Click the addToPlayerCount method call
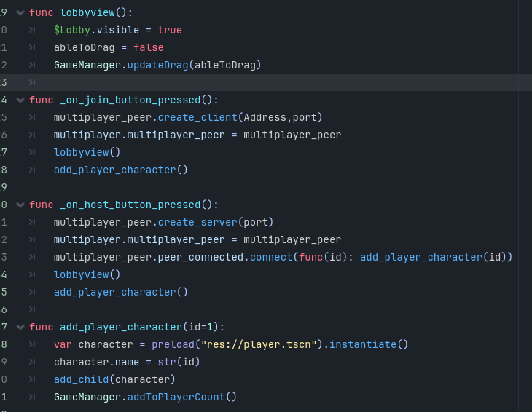 [176, 397]
